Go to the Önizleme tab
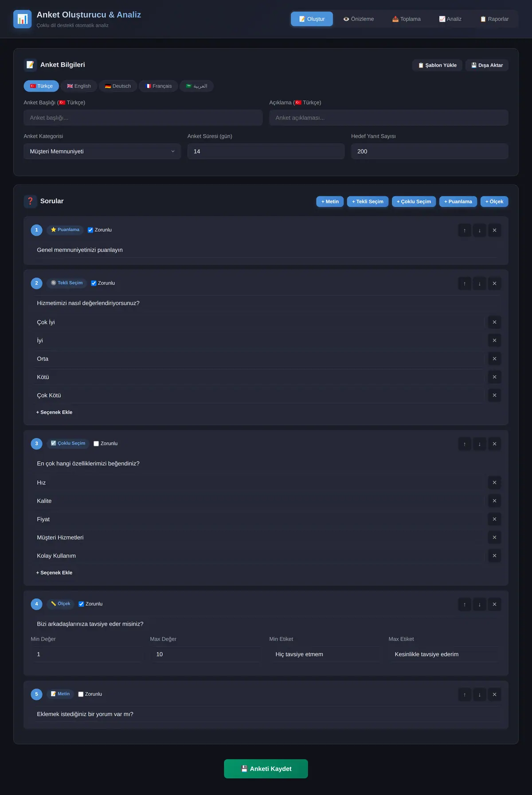This screenshot has height=795, width=532. [359, 19]
